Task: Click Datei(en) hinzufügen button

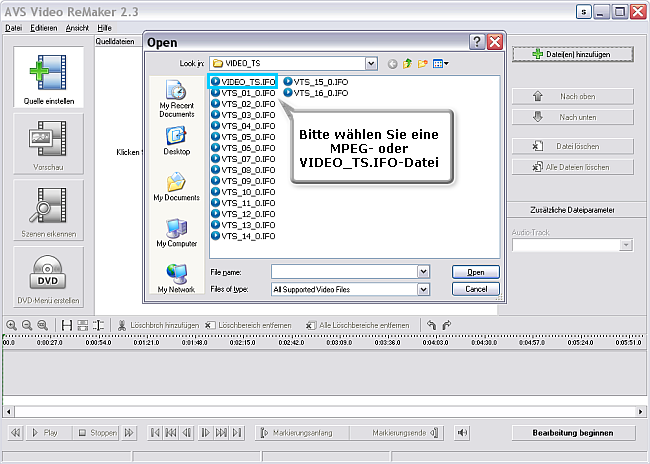Action: click(573, 54)
